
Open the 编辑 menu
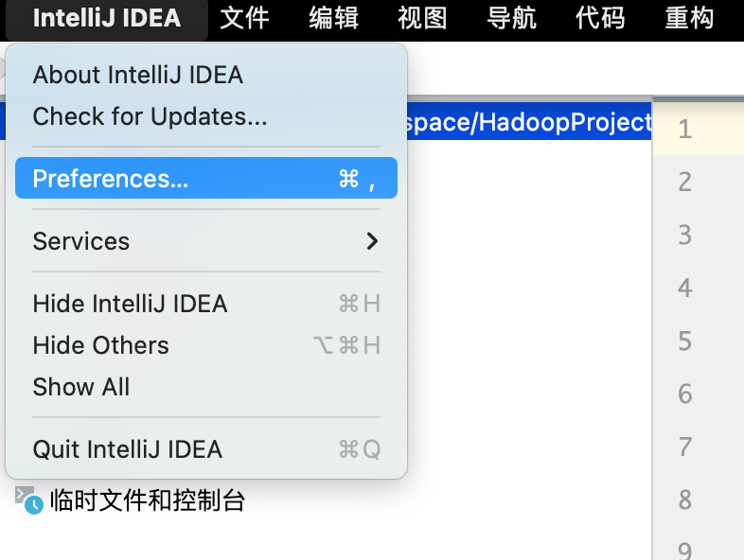[x=333, y=18]
